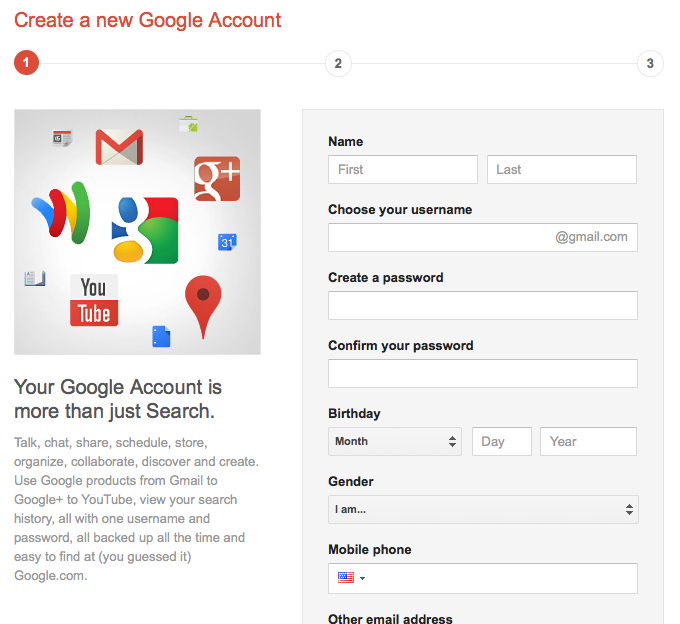680x624 pixels.
Task: Focus the Last name field
Action: pyautogui.click(x=562, y=170)
